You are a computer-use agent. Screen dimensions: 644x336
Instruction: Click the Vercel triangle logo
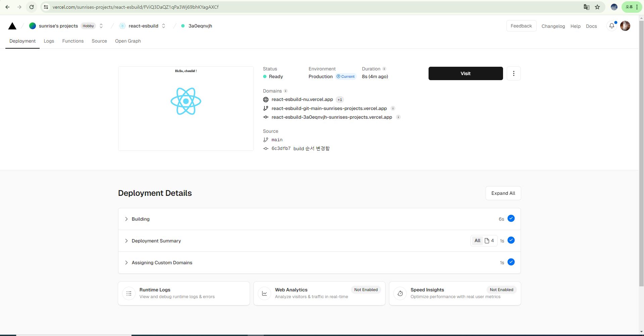(x=12, y=26)
